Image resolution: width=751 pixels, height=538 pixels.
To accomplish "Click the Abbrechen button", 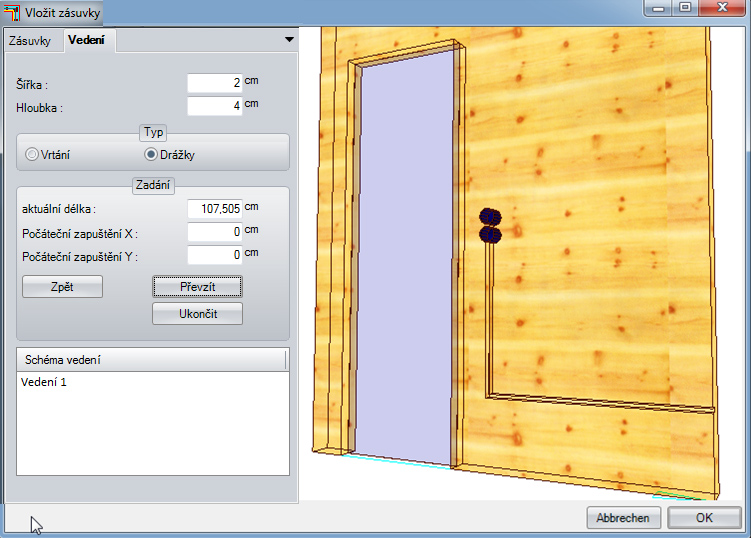I will pos(623,518).
